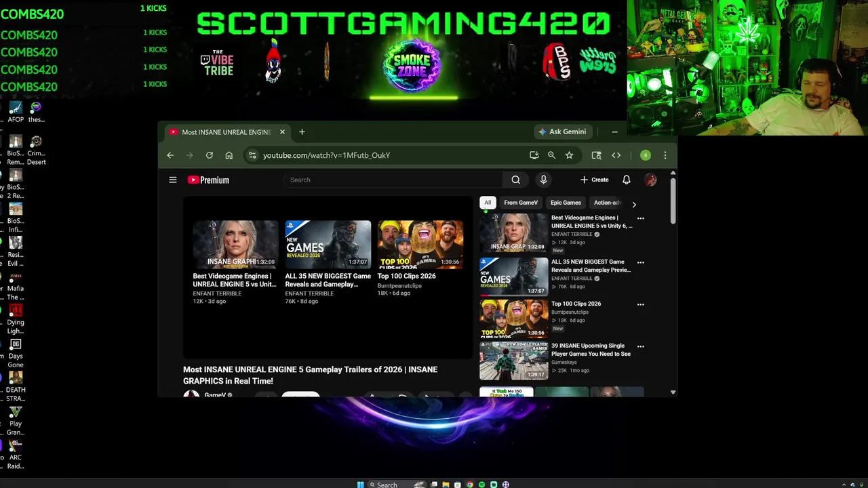The width and height of the screenshot is (868, 488).
Task: Click the address bar URL youtube.com/watch
Action: 326,155
